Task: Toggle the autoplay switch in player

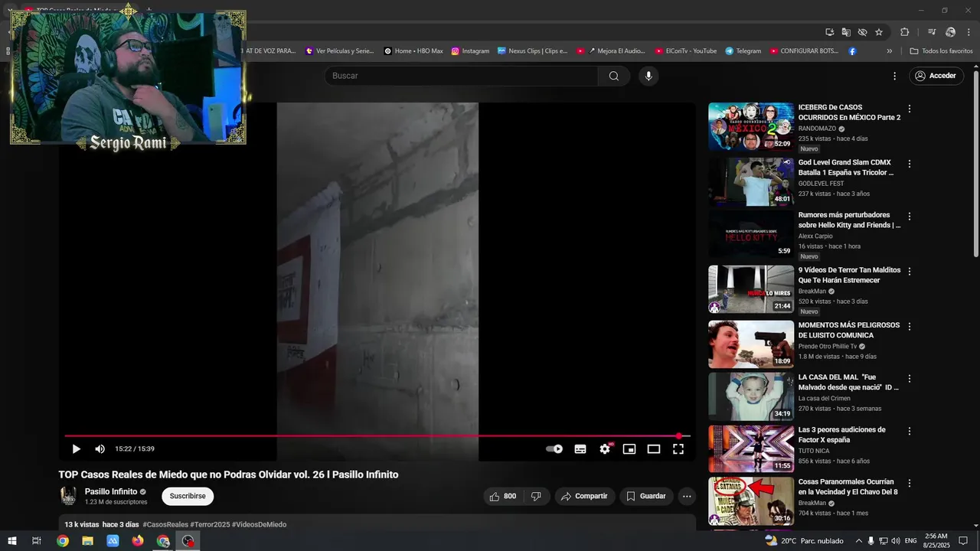Action: (x=554, y=449)
